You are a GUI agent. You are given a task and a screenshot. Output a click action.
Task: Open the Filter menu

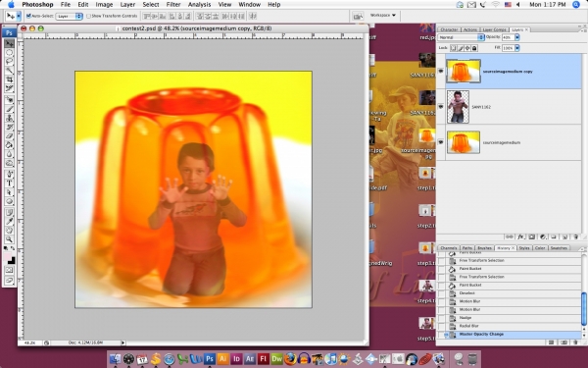pyautogui.click(x=173, y=5)
